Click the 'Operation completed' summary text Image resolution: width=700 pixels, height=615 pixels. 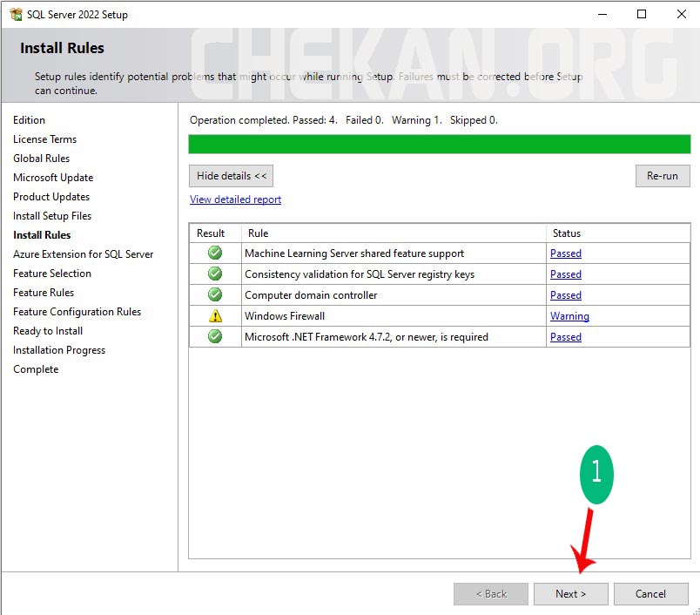[344, 120]
